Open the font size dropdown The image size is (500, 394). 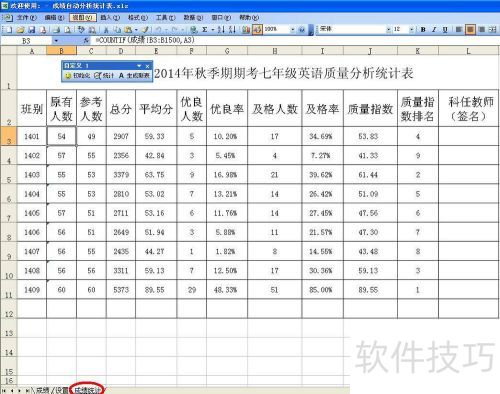tap(412, 29)
